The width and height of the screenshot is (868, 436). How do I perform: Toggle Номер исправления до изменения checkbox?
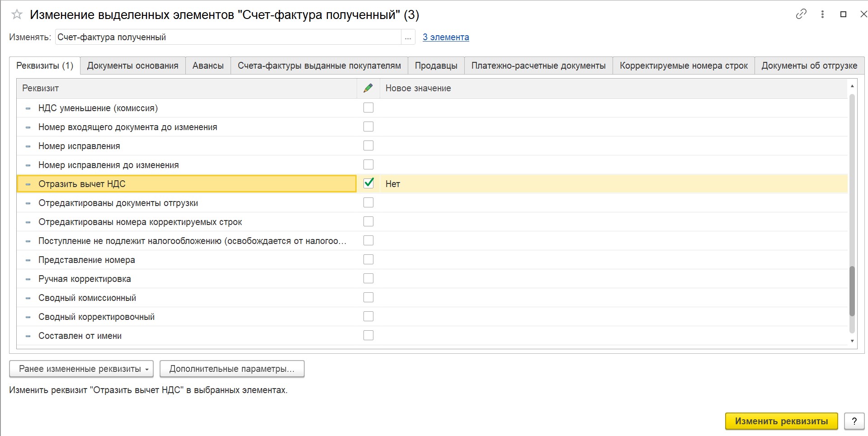368,164
